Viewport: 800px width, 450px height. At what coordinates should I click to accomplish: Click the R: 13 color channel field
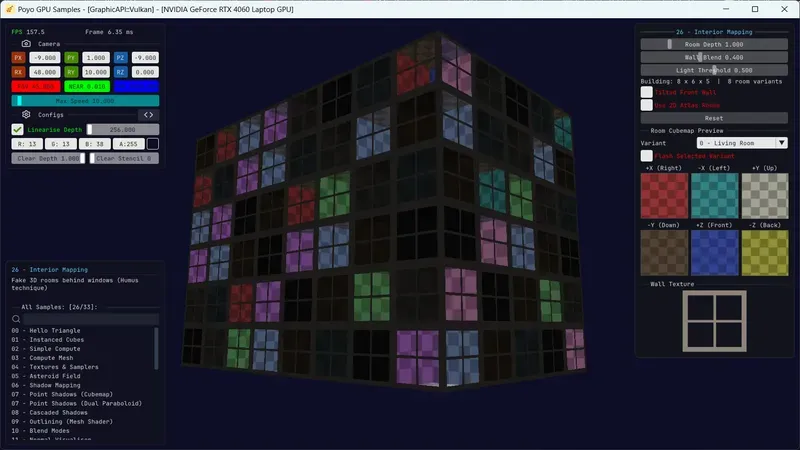tap(27, 144)
